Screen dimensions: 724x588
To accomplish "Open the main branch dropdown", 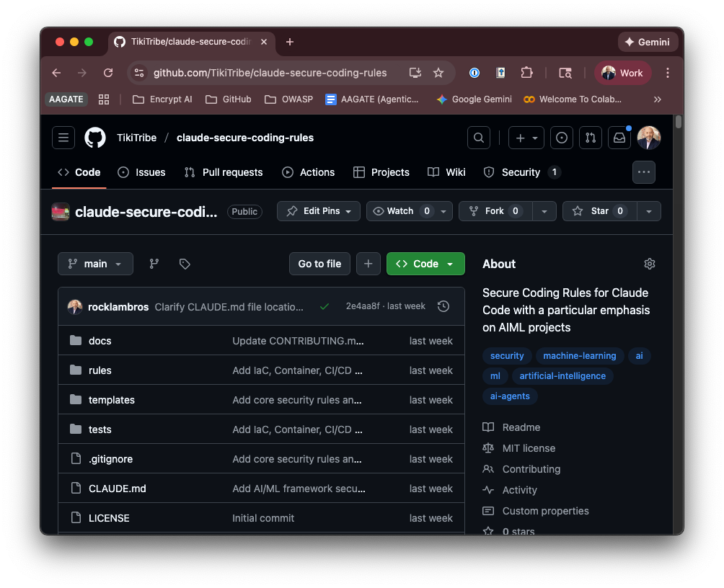I will pos(95,264).
